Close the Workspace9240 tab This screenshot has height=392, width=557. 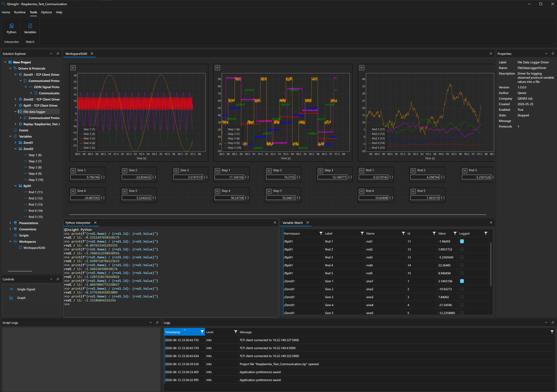(x=92, y=54)
